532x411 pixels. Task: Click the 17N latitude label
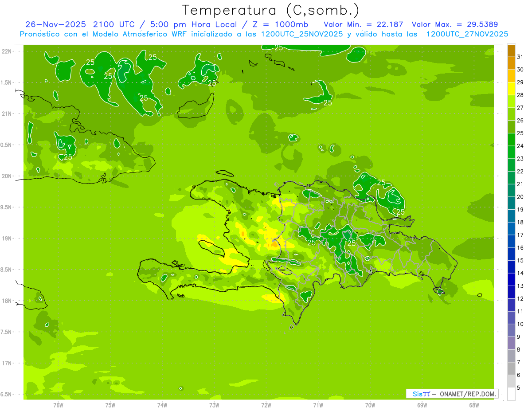pos(7,363)
